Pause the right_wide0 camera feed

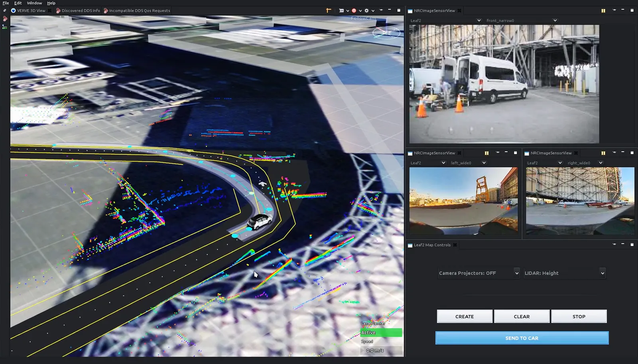pyautogui.click(x=603, y=153)
